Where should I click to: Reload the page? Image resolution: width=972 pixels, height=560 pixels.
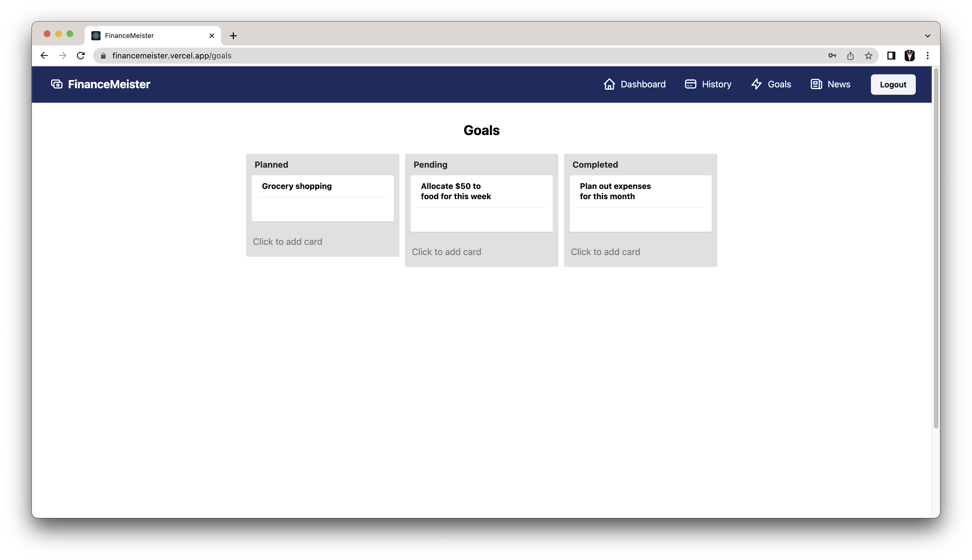tap(80, 56)
